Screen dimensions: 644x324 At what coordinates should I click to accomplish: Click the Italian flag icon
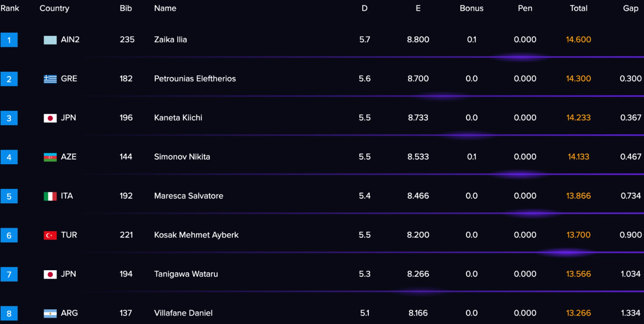coord(50,196)
